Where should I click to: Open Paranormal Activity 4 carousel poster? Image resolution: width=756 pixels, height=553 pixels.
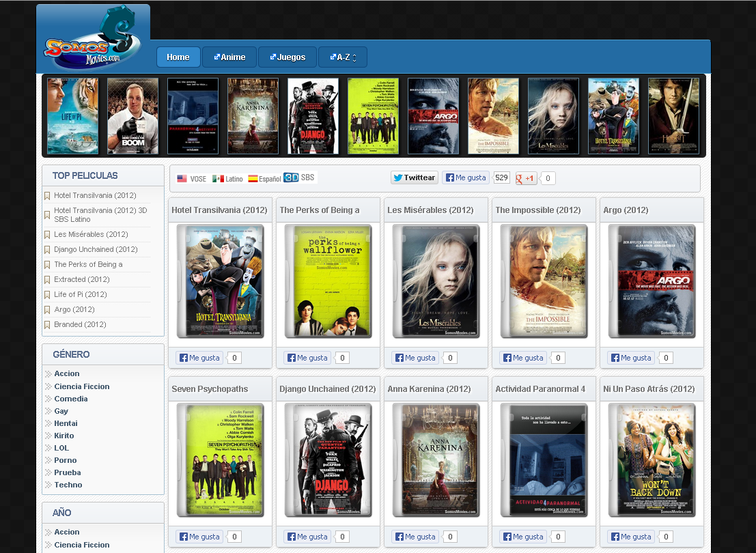coord(193,115)
